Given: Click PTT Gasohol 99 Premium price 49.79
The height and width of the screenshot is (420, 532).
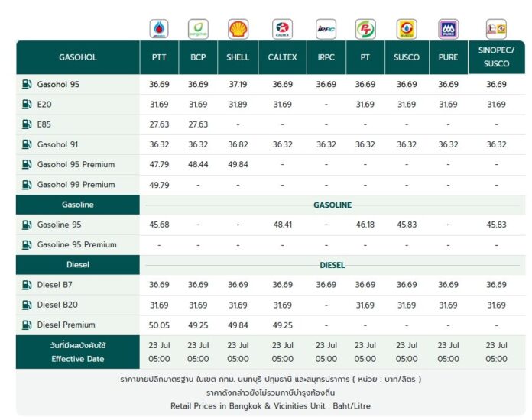Looking at the screenshot, I should point(159,185).
